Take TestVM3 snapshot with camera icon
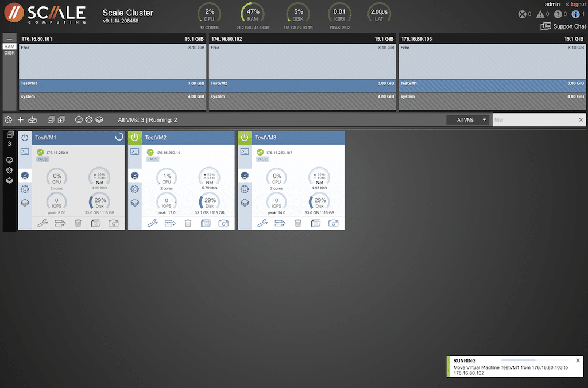This screenshot has height=388, width=588. [x=334, y=223]
